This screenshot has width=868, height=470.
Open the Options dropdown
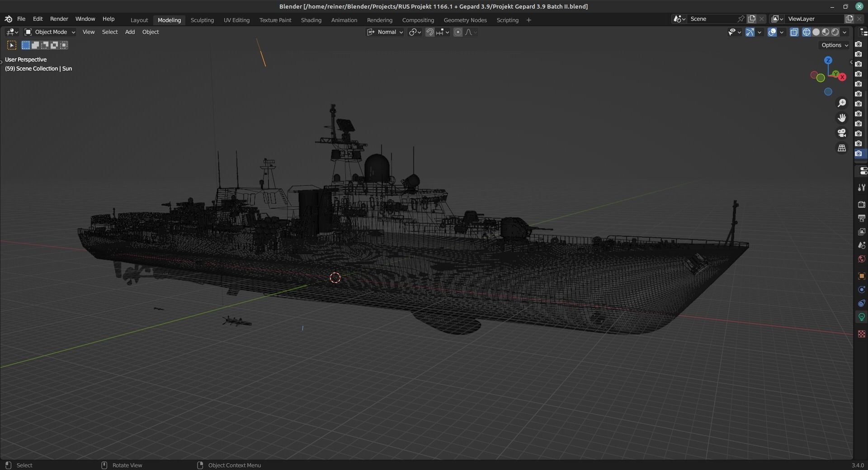[835, 45]
